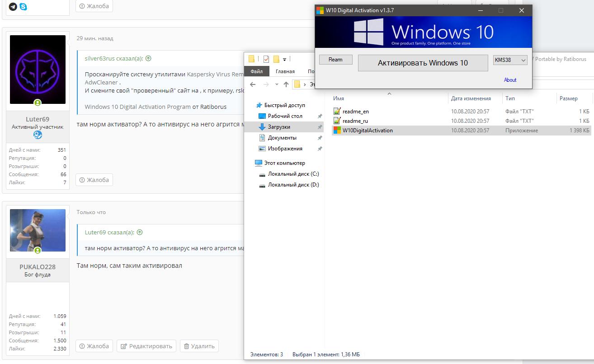This screenshot has height=364, width=594.
Task: Click the drive icon of Локальный диск (D:)
Action: point(262,185)
